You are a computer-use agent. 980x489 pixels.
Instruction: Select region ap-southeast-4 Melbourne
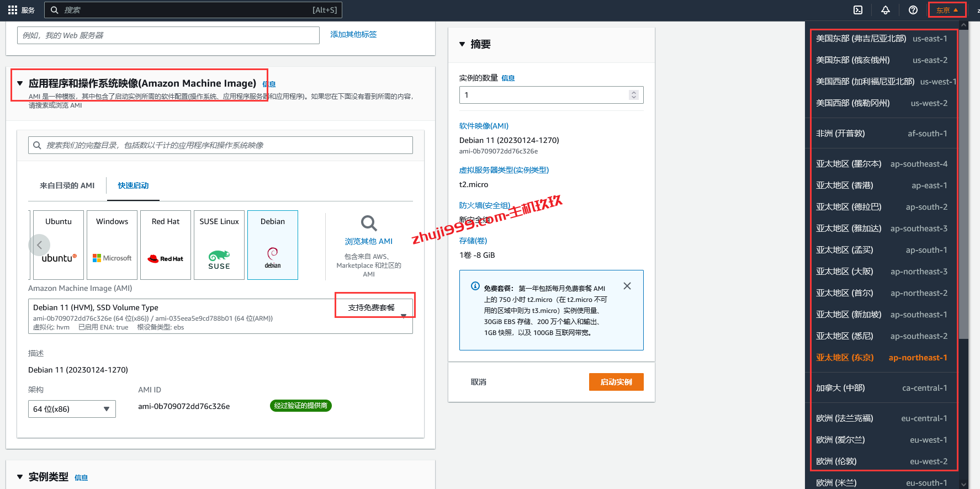881,164
